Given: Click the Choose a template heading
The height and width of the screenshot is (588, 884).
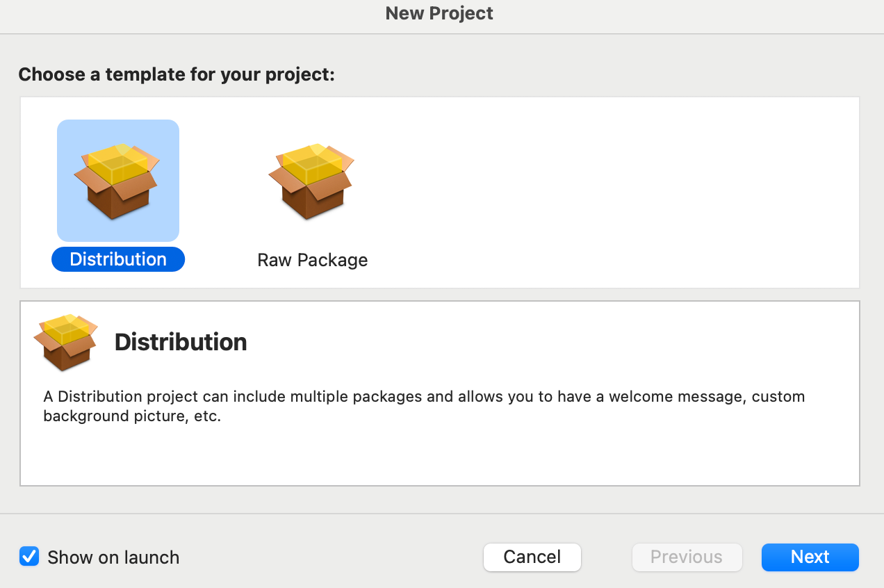Looking at the screenshot, I should (177, 74).
